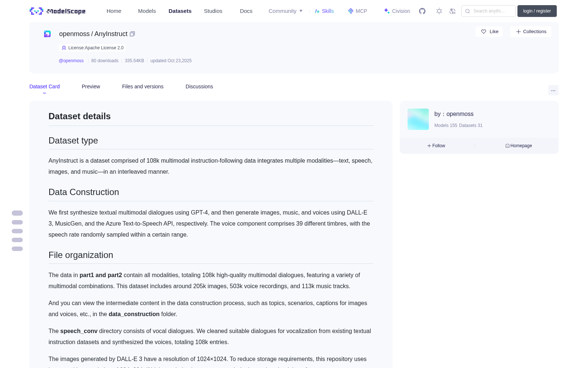The image size is (588, 368).
Task: Add the dataset to Collections
Action: (531, 32)
